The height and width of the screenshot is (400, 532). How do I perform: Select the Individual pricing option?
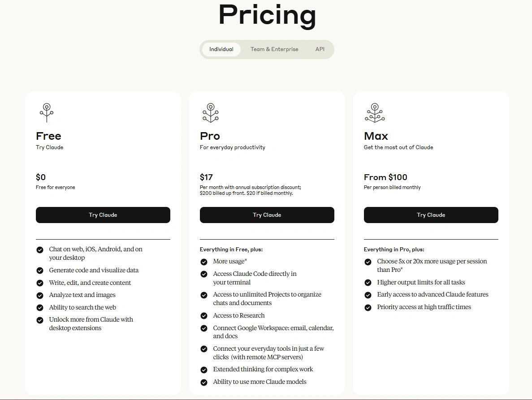click(x=221, y=49)
